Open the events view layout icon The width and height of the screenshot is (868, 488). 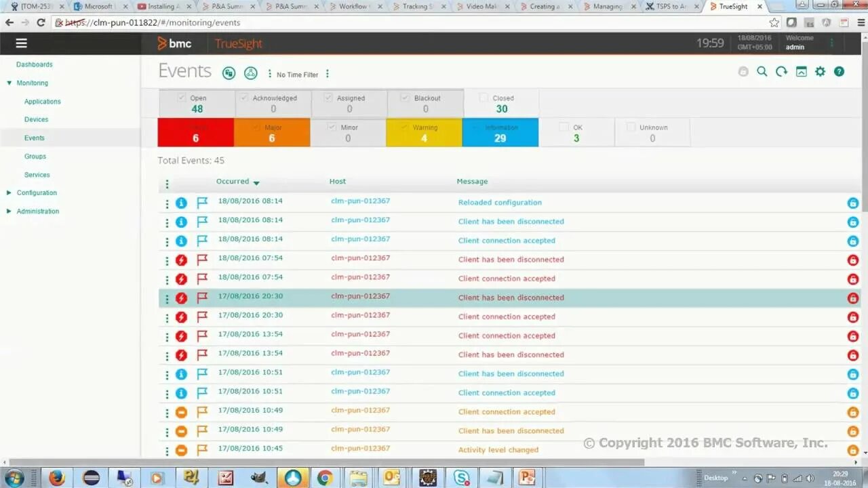pyautogui.click(x=801, y=71)
